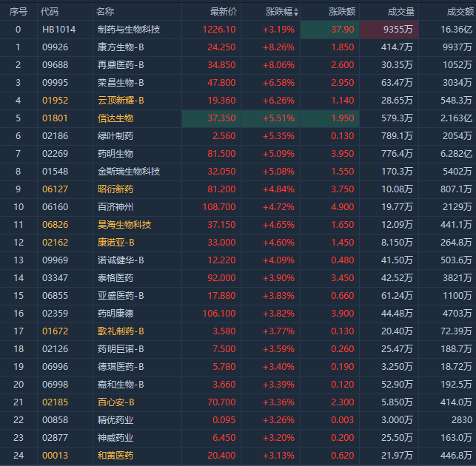476x466 pixels.
Task: Sort by 涨跌额 column header
Action: (342, 12)
